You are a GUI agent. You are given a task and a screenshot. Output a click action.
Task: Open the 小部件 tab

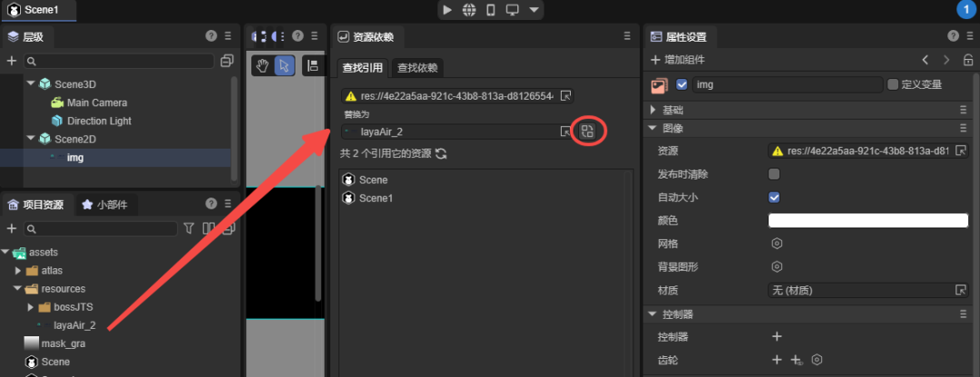[x=104, y=205]
